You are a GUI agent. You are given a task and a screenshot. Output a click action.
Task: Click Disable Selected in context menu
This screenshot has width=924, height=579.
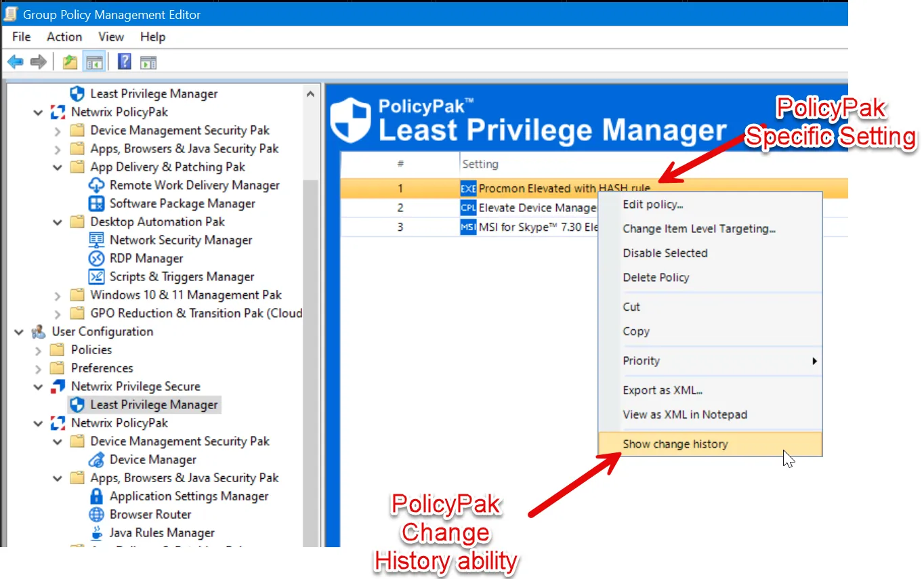pyautogui.click(x=665, y=253)
